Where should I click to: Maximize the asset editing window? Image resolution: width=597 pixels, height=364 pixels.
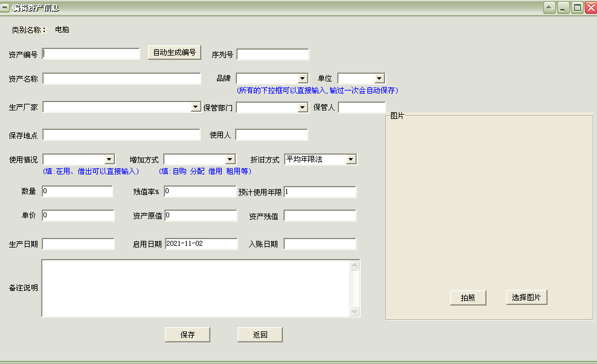click(x=577, y=7)
